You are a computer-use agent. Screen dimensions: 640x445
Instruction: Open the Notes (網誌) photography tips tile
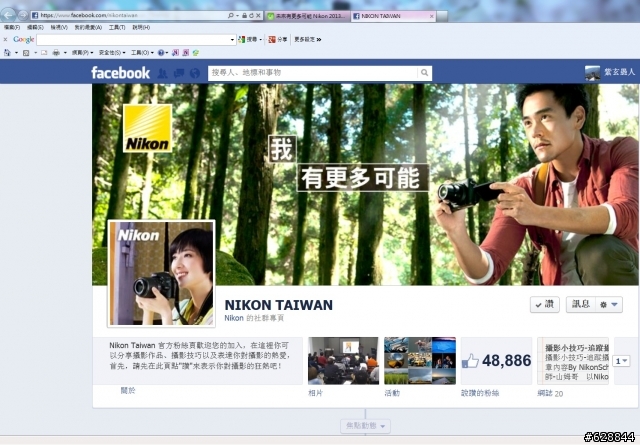[573, 360]
